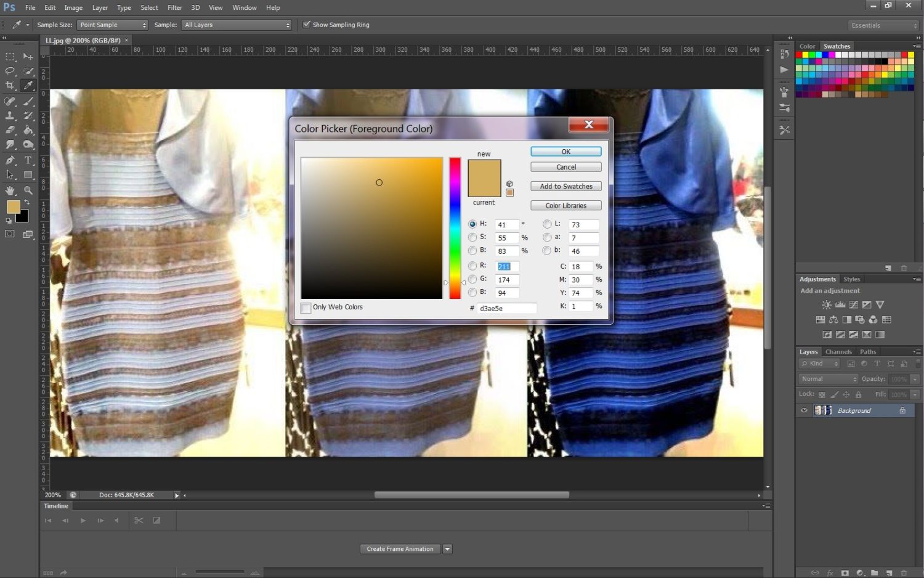Viewport: 924px width, 578px height.
Task: Select the Lasso tool
Action: coord(10,71)
